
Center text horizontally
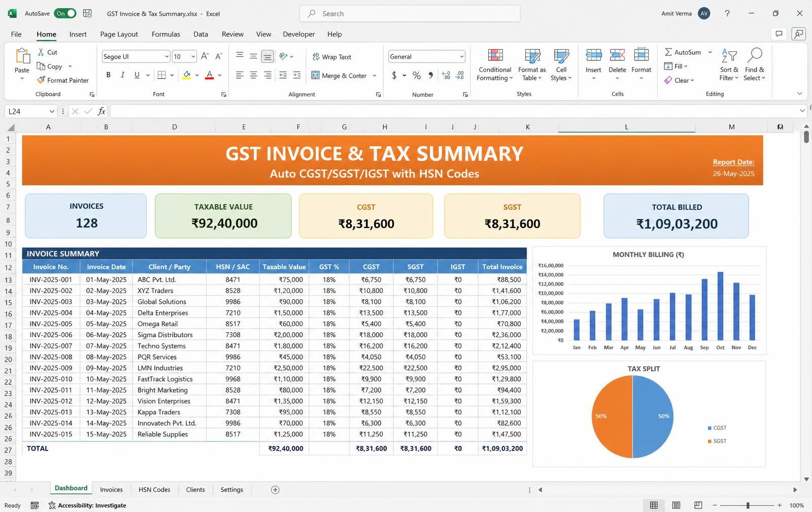coord(254,75)
